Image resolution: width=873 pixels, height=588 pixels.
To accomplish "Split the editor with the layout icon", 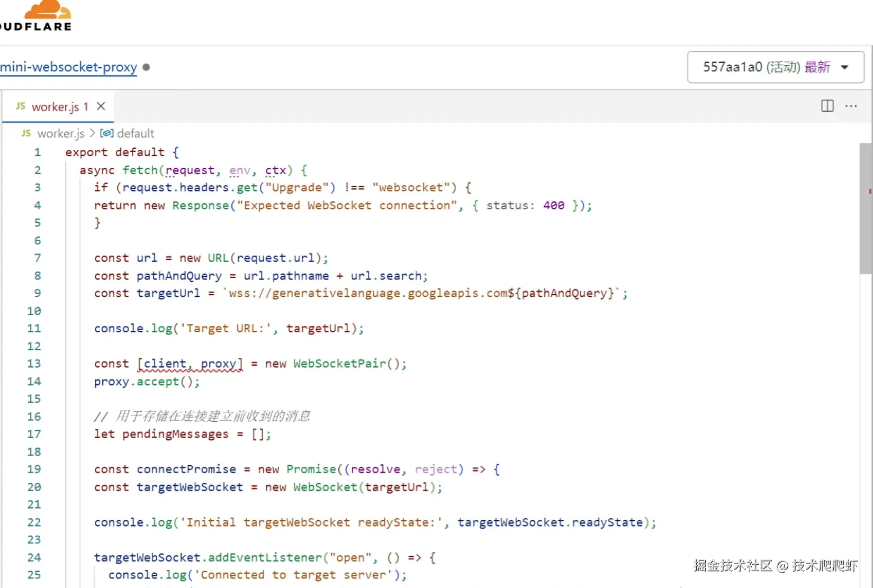I will point(827,106).
